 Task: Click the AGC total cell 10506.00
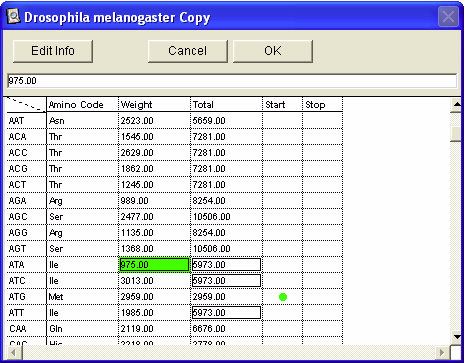tap(227, 217)
